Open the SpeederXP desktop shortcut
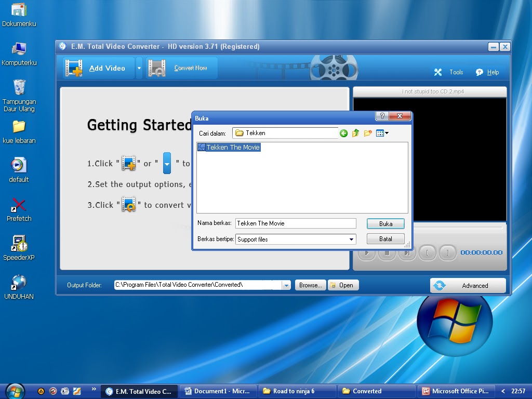 (x=19, y=248)
